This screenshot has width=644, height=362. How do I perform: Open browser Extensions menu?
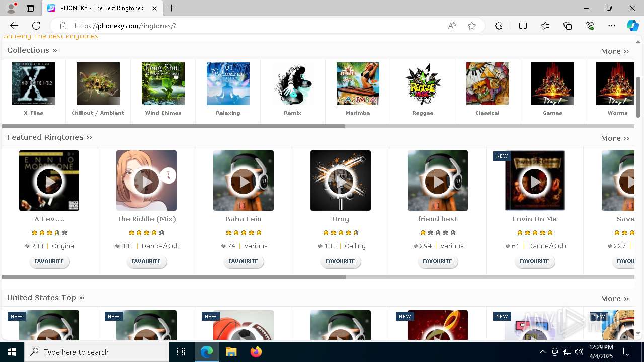click(x=499, y=26)
